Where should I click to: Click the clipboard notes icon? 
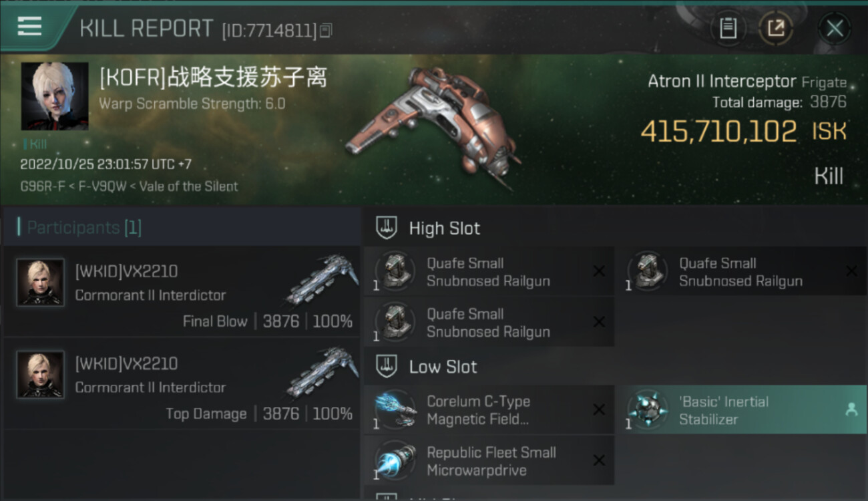(728, 28)
